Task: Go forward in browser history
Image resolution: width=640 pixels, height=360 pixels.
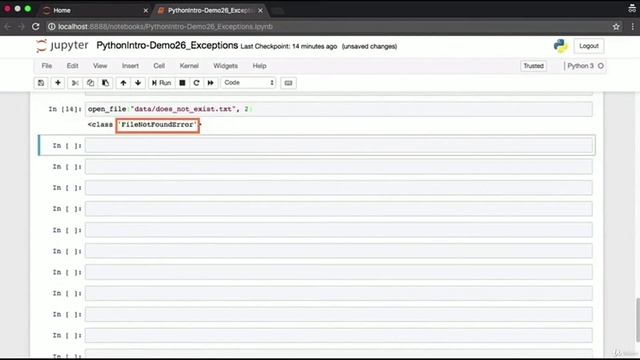Action: pos(21,27)
